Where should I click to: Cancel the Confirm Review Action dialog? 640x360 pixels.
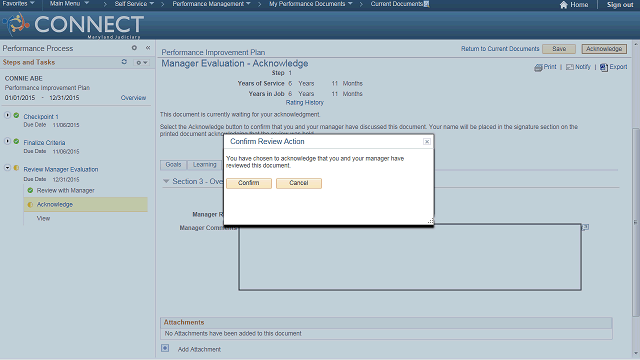[x=299, y=183]
